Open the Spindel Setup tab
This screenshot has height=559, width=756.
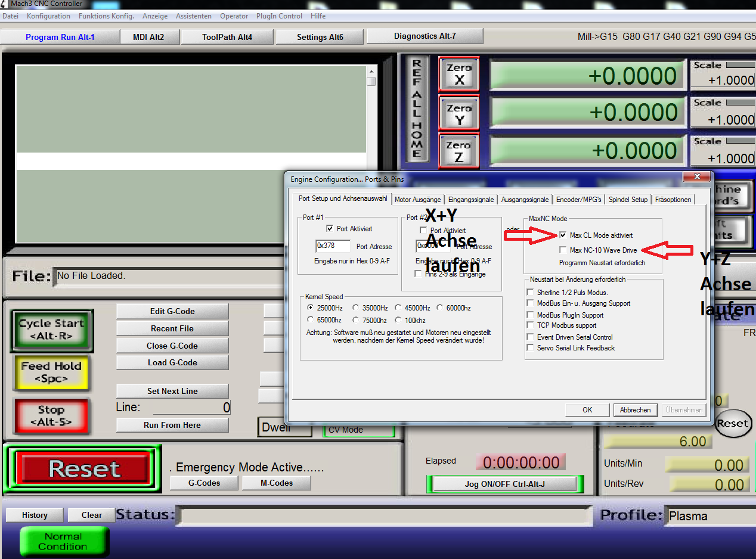[x=628, y=200]
